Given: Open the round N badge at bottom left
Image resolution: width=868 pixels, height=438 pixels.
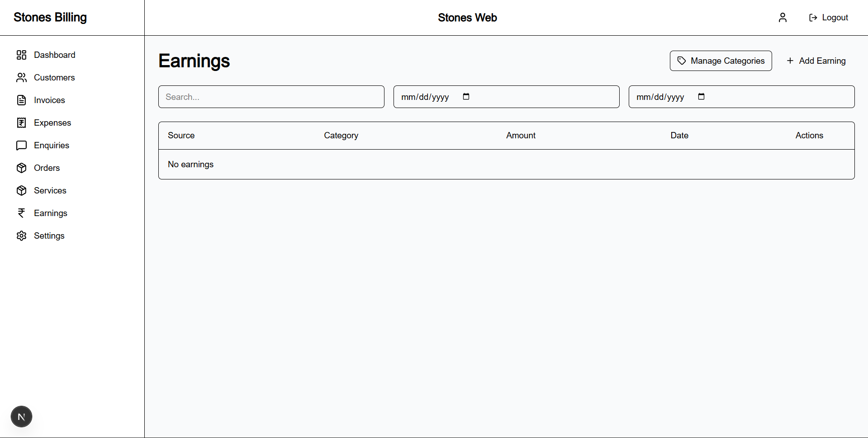Looking at the screenshot, I should point(21,417).
